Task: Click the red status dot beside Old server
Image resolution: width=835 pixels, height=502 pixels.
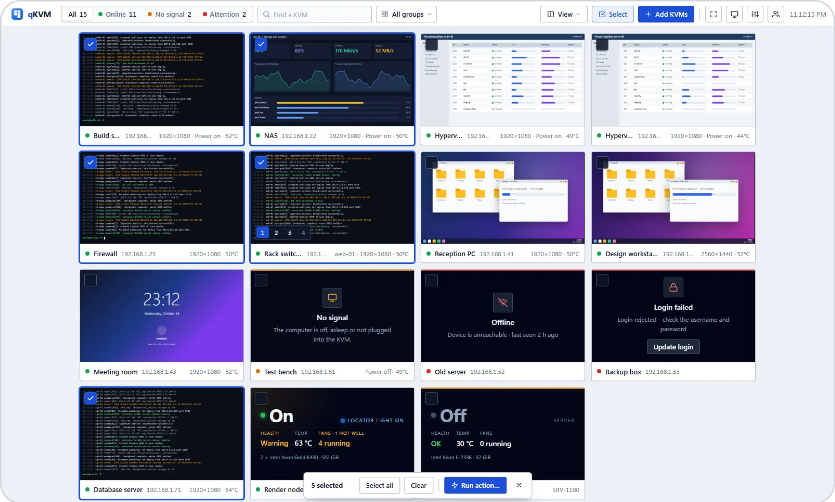Action: pos(429,372)
